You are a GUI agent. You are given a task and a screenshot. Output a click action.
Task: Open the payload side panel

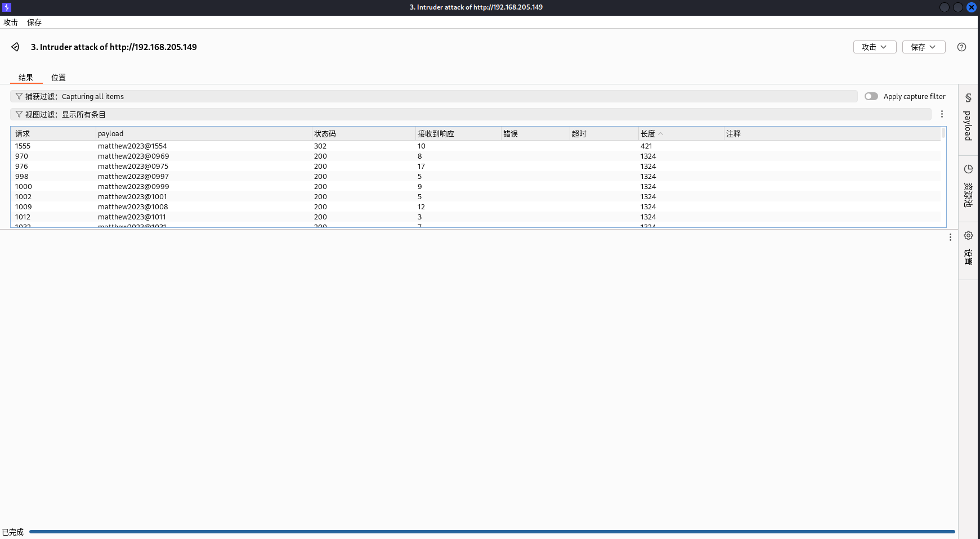pos(968,118)
